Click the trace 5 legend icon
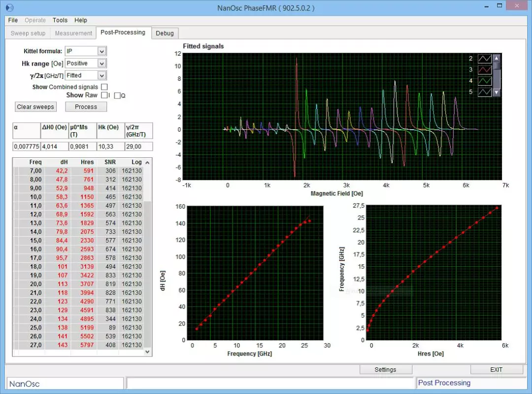The image size is (532, 394). pos(485,92)
